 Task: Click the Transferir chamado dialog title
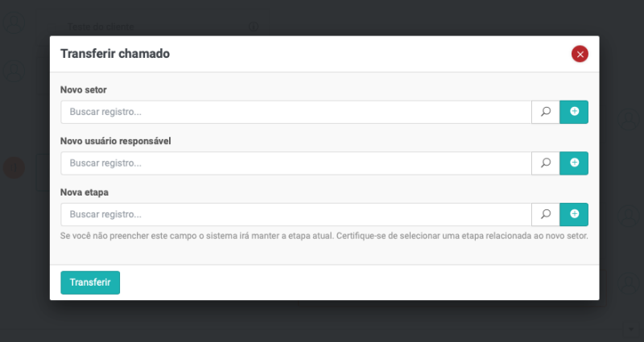click(x=115, y=54)
